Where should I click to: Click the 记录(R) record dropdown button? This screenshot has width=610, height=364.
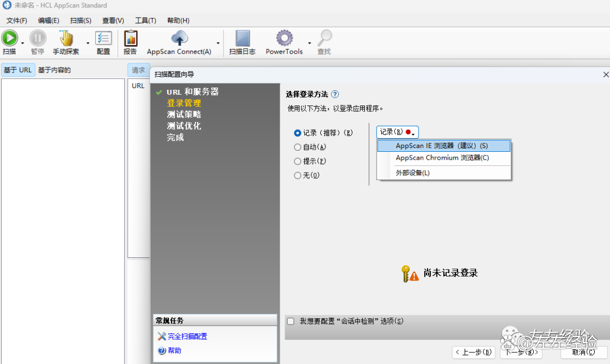[398, 132]
